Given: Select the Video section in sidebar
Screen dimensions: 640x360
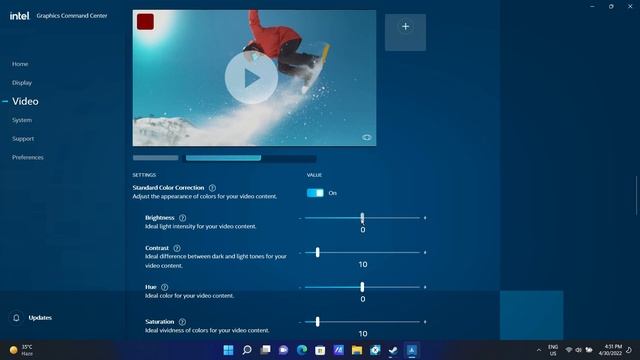Looking at the screenshot, I should (x=25, y=101).
